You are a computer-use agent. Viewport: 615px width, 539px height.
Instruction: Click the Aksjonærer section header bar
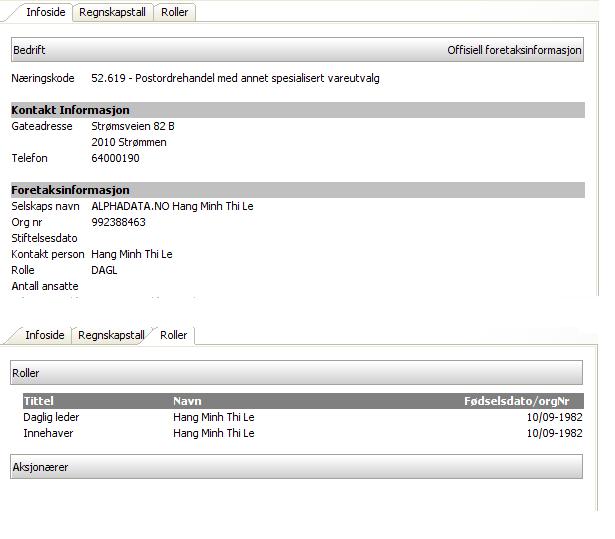pyautogui.click(x=297, y=467)
